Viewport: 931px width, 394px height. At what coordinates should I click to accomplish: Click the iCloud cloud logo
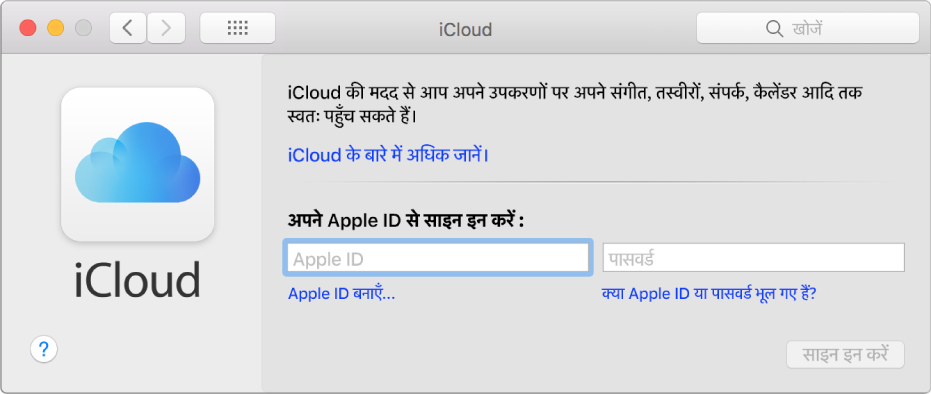pyautogui.click(x=138, y=164)
